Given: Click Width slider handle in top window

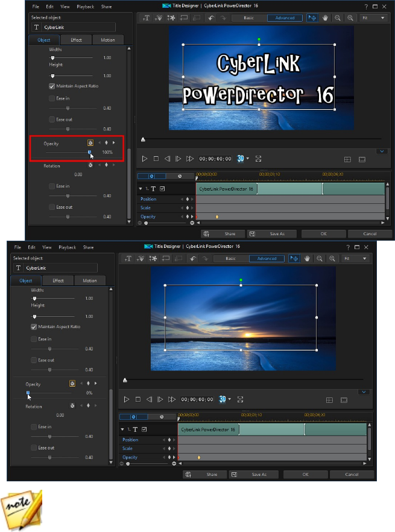Looking at the screenshot, I should [x=52, y=58].
